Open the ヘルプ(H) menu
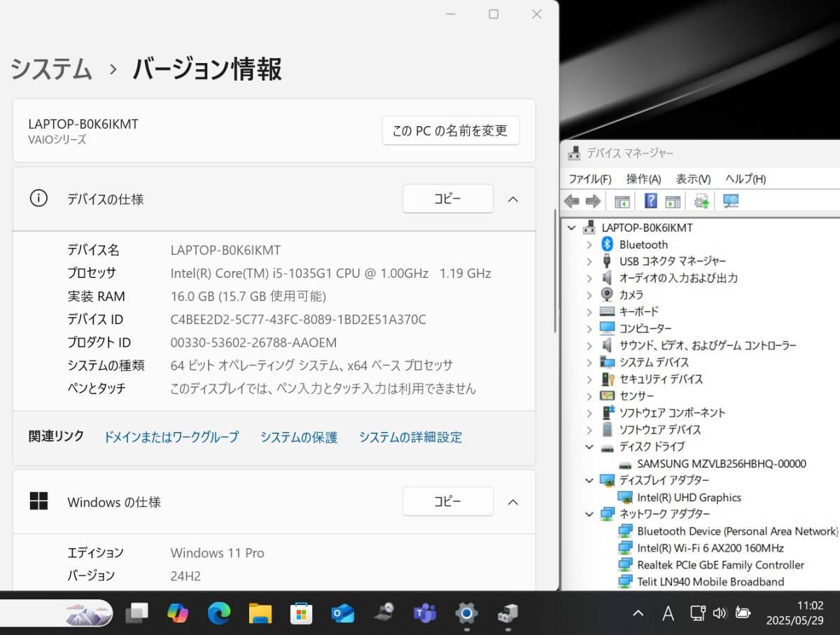The image size is (840, 635). (745, 179)
